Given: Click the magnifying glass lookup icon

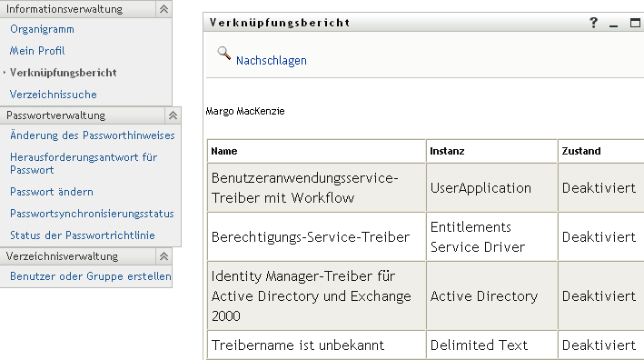Looking at the screenshot, I should pyautogui.click(x=223, y=53).
